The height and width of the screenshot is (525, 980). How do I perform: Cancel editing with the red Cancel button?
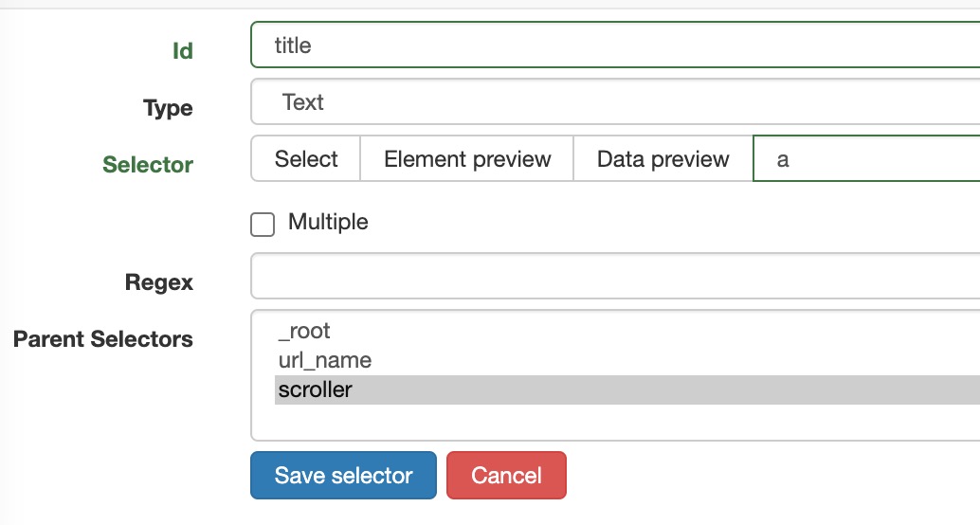pos(506,476)
